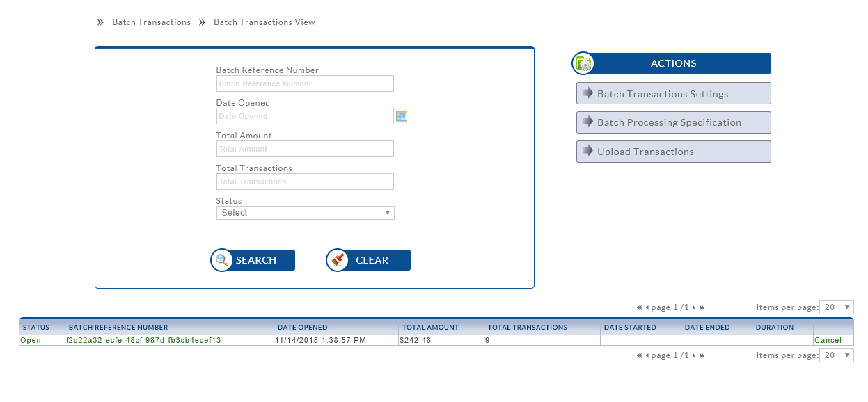The image size is (868, 402).
Task: Go to next page using bottom pager arrow
Action: click(694, 356)
